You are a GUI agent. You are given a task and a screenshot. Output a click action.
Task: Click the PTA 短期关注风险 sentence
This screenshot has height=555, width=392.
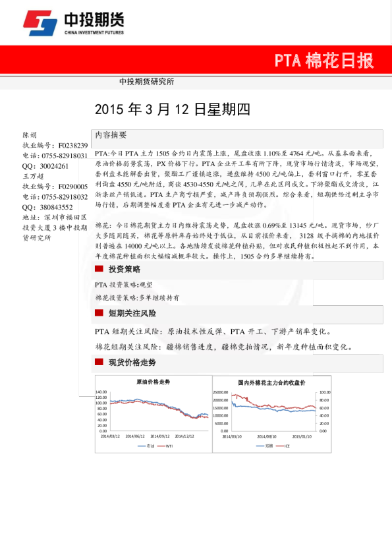coord(213,332)
